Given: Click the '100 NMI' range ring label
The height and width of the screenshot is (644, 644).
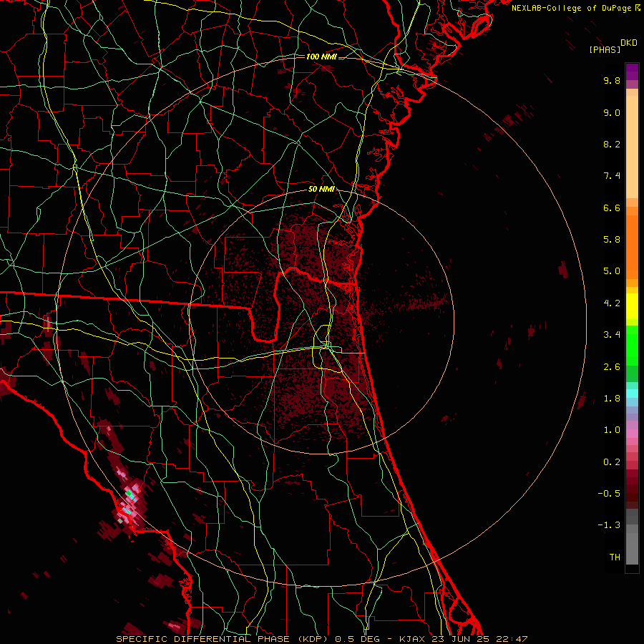Looking at the screenshot, I should point(321,57).
